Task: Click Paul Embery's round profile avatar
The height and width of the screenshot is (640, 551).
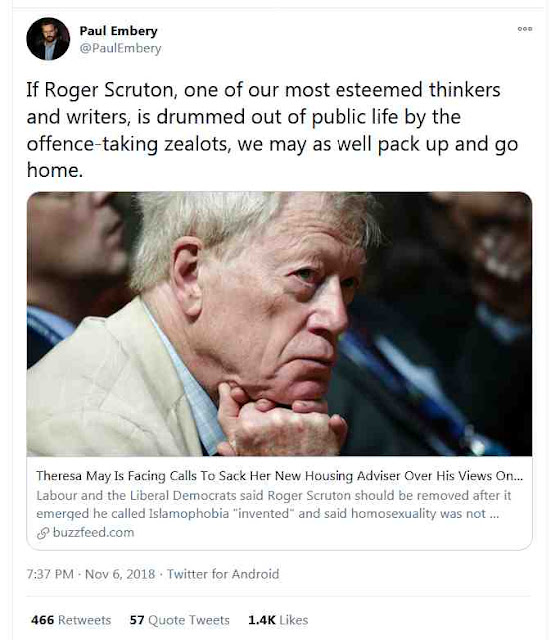Action: tap(48, 39)
